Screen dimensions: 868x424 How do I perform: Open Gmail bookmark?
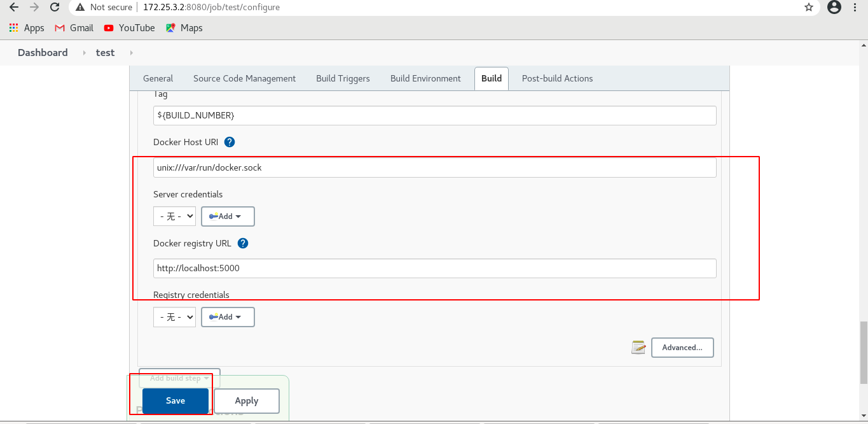click(74, 28)
